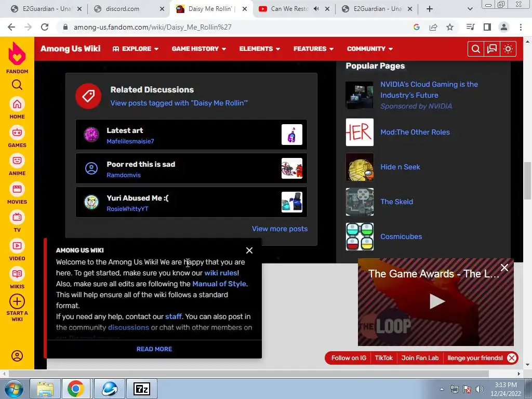The width and height of the screenshot is (532, 399).
Task: Open Chrome three-dot menu
Action: (521, 27)
